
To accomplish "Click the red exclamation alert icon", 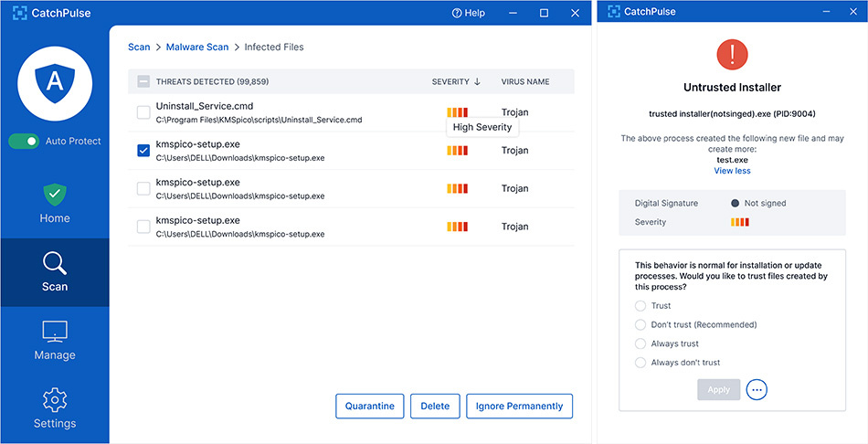I will tap(733, 55).
